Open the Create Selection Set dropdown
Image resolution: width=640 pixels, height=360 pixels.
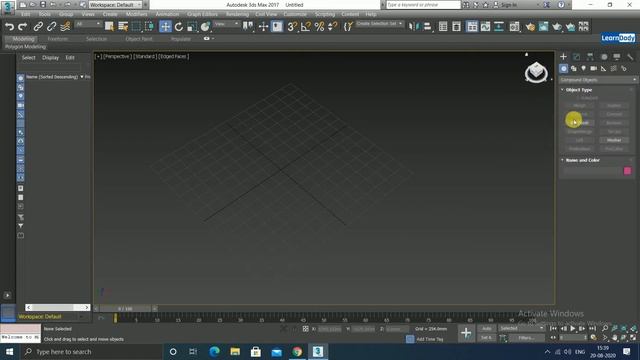[x=379, y=24]
